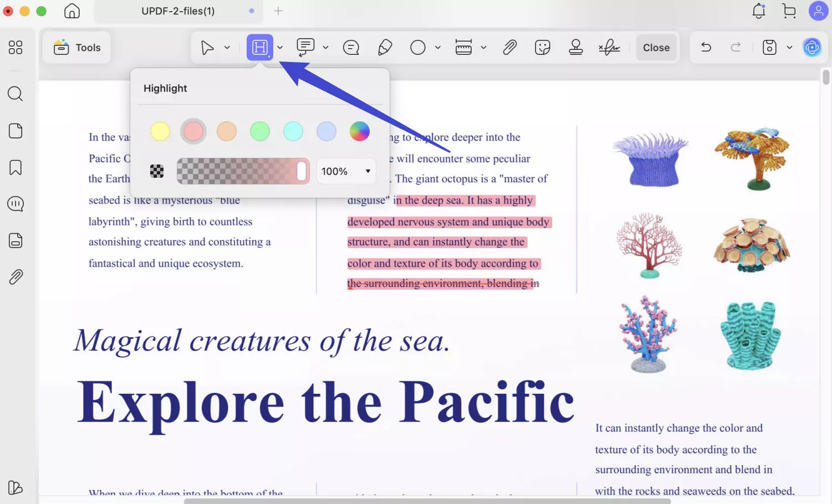The image size is (832, 504).
Task: Open the sticky note comment tool
Action: tap(351, 47)
